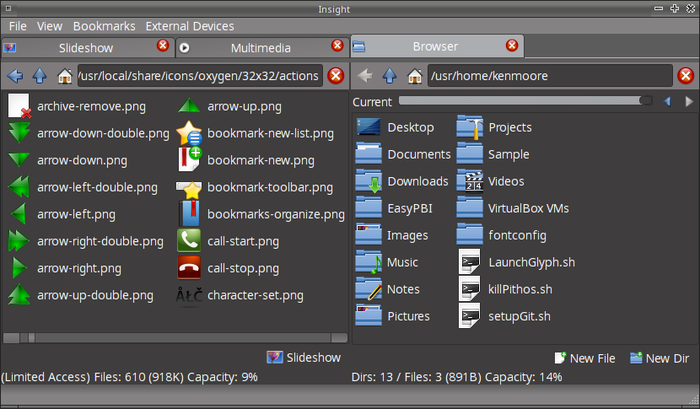This screenshot has width=700, height=409.
Task: Click the next snapshot arrow next to slider
Action: coord(687,101)
